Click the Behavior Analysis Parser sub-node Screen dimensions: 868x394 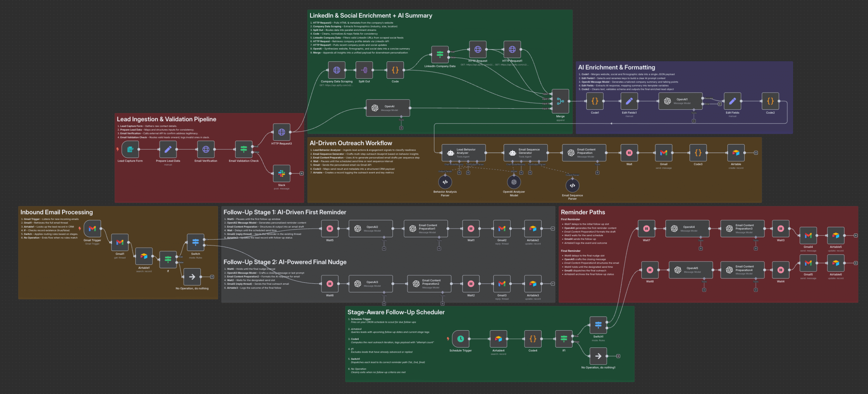445,182
